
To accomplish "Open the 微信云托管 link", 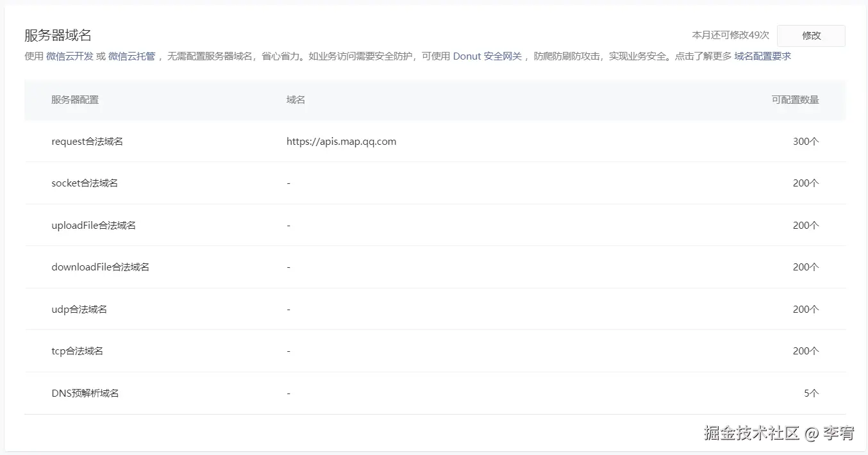I will tap(131, 56).
